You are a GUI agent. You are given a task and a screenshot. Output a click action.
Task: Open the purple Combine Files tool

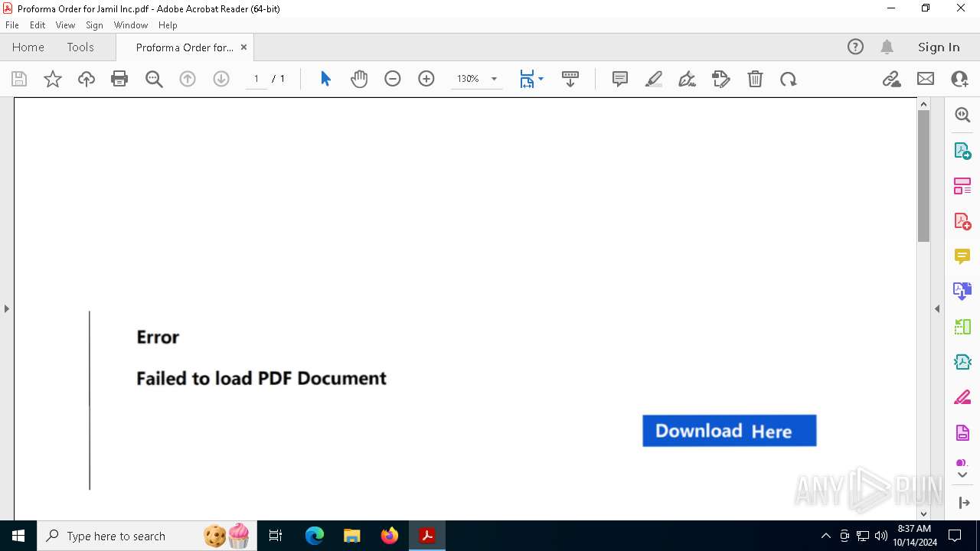pos(962,292)
